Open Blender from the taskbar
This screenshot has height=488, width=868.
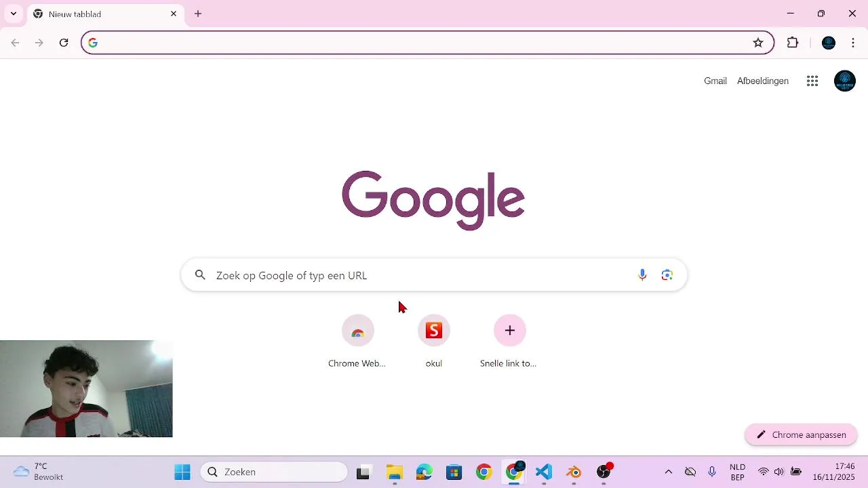pyautogui.click(x=574, y=472)
